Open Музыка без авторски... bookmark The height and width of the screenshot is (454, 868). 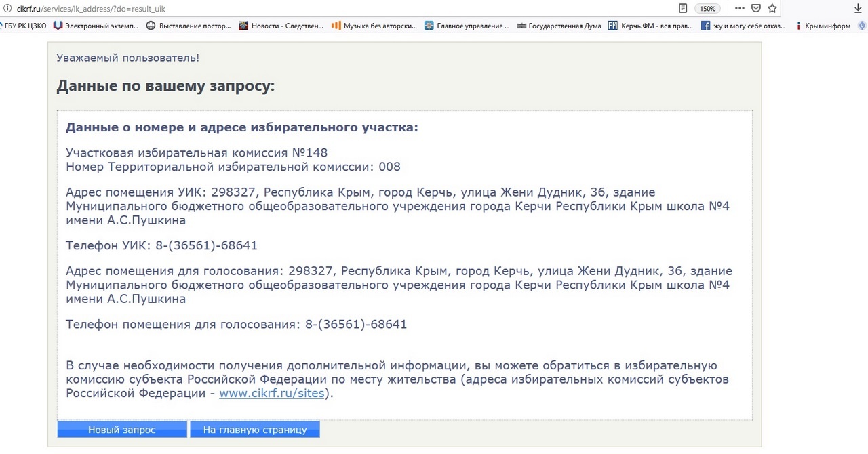[x=374, y=26]
